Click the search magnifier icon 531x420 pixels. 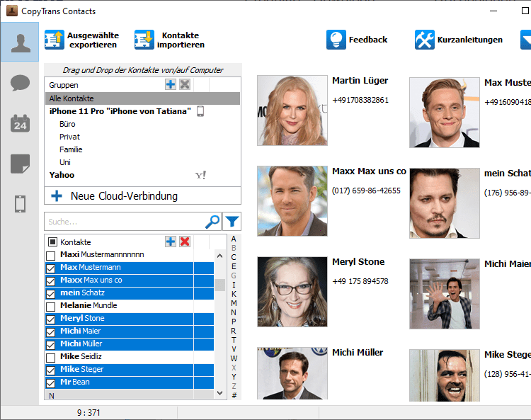tap(212, 222)
